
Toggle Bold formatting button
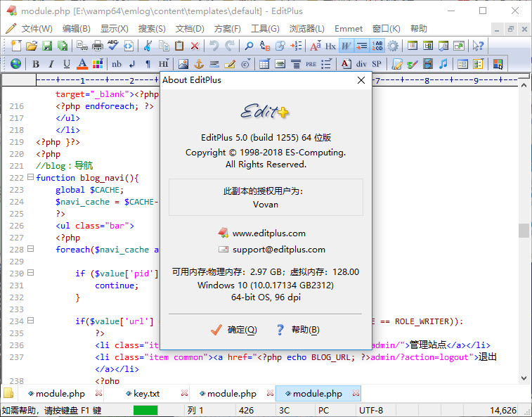pyautogui.click(x=36, y=63)
